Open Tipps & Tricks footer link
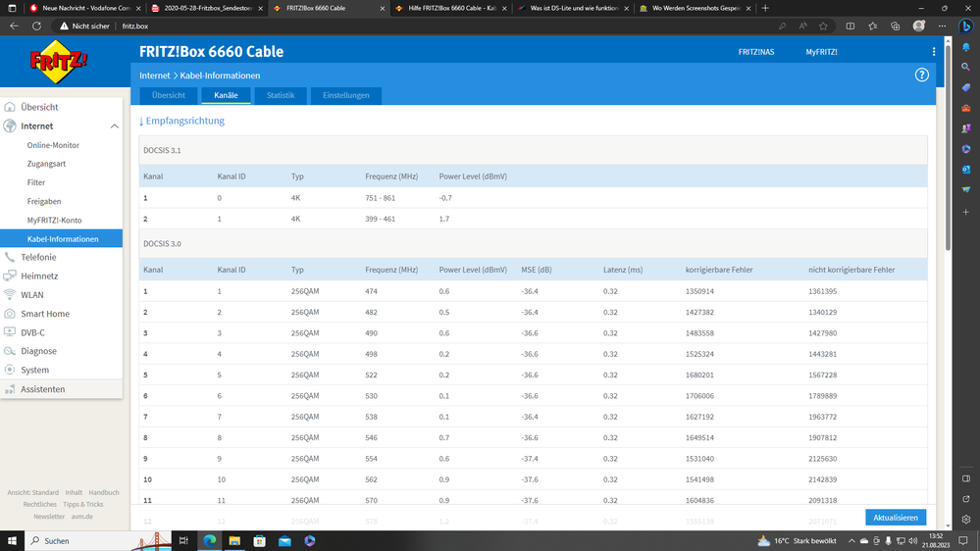980x551 pixels. (83, 504)
